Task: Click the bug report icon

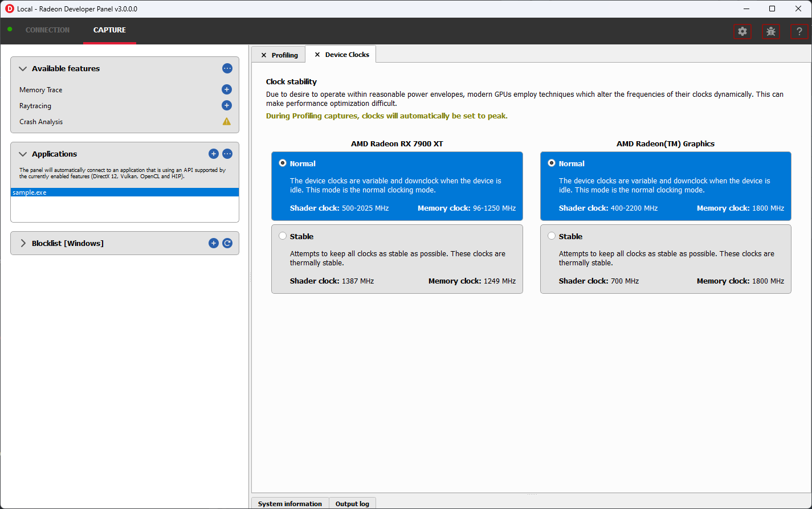Action: (x=771, y=31)
